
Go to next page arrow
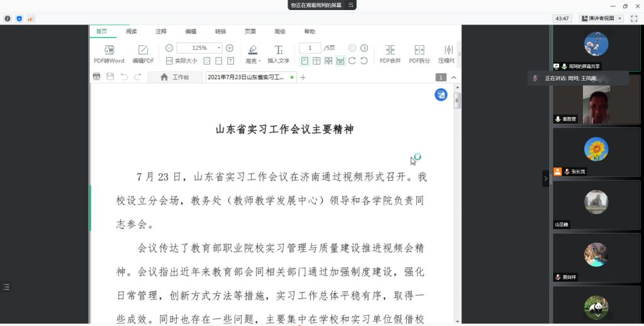coord(364,48)
